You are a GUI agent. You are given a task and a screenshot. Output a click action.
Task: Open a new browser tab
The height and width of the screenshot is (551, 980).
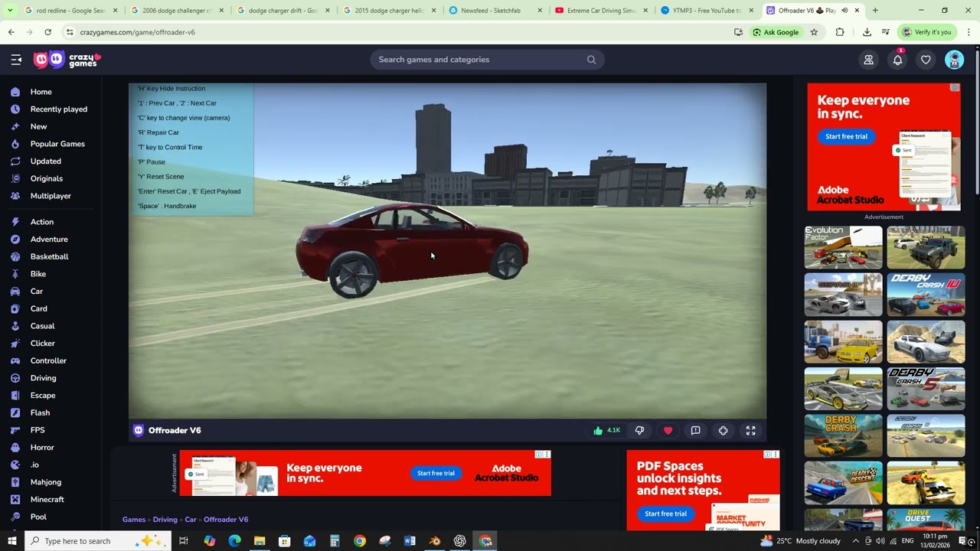875,11
